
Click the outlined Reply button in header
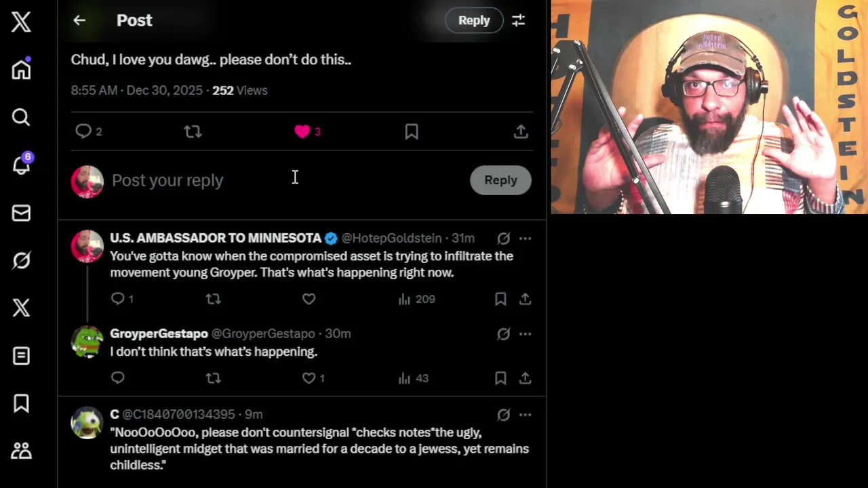point(474,20)
